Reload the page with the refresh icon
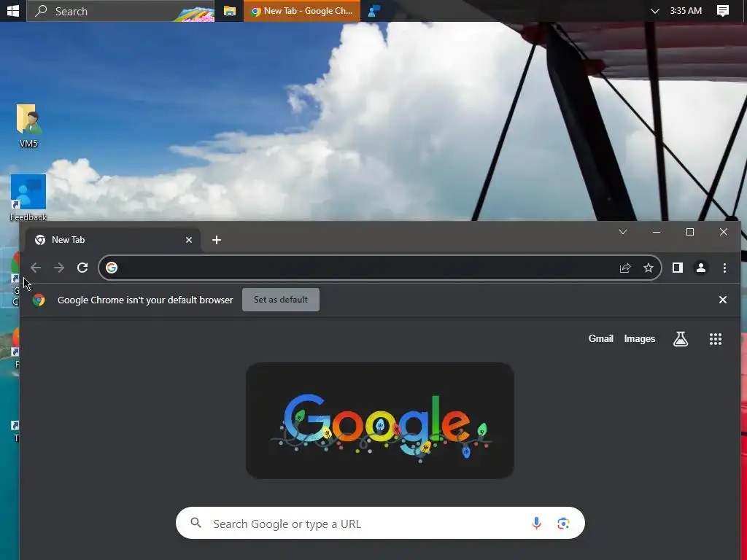Image resolution: width=747 pixels, height=560 pixels. click(82, 268)
